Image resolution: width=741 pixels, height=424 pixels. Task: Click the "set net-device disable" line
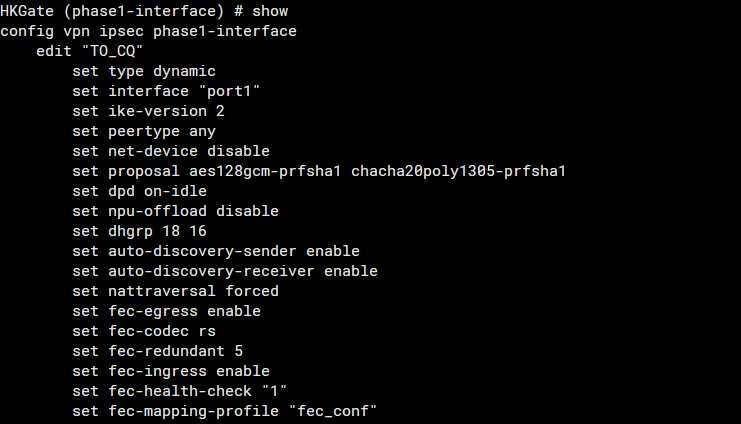171,151
